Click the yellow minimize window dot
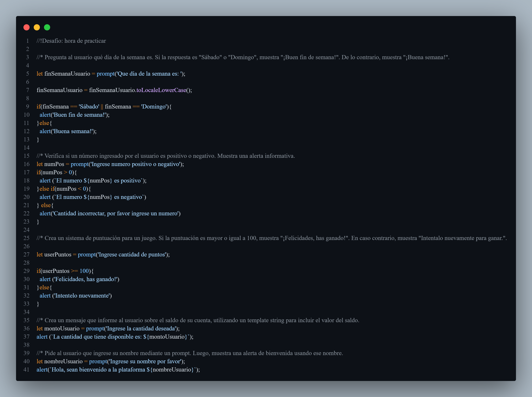This screenshot has height=397, width=532. pos(37,27)
